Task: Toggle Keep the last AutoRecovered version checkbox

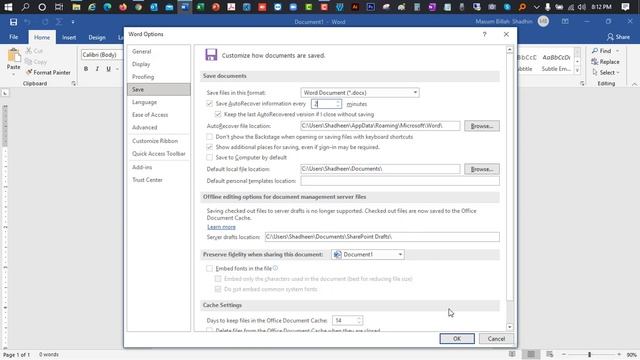Action: click(x=218, y=114)
